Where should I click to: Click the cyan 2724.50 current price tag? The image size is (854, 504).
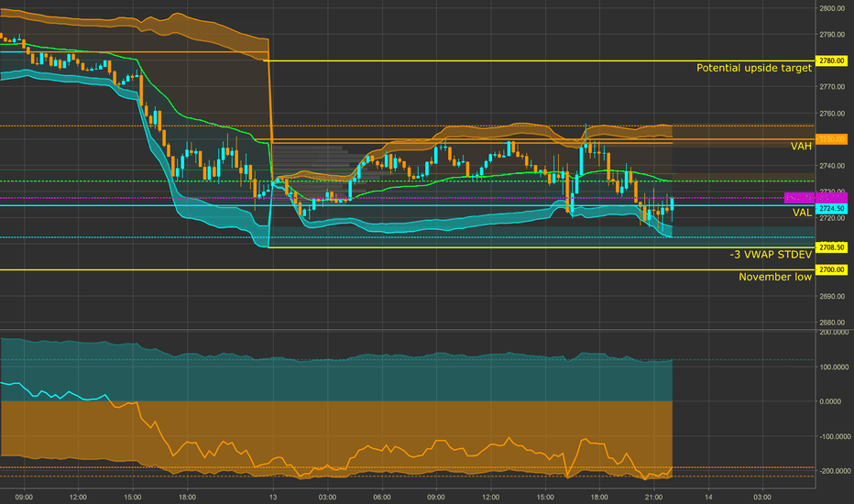click(x=831, y=209)
